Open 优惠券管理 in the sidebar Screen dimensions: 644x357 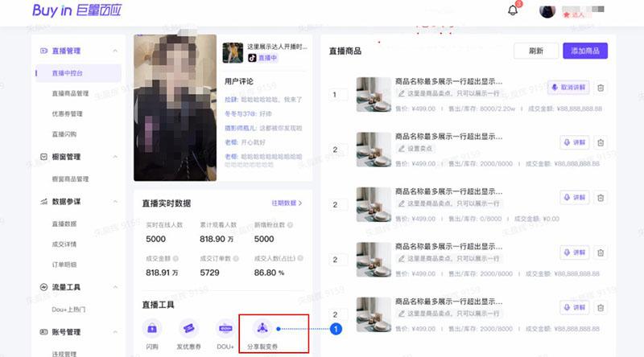pos(68,113)
